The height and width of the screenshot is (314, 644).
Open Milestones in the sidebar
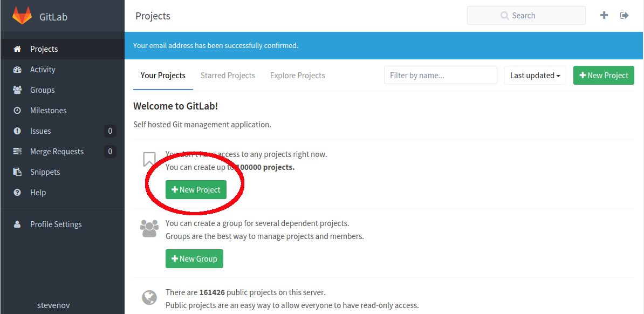(x=63, y=111)
